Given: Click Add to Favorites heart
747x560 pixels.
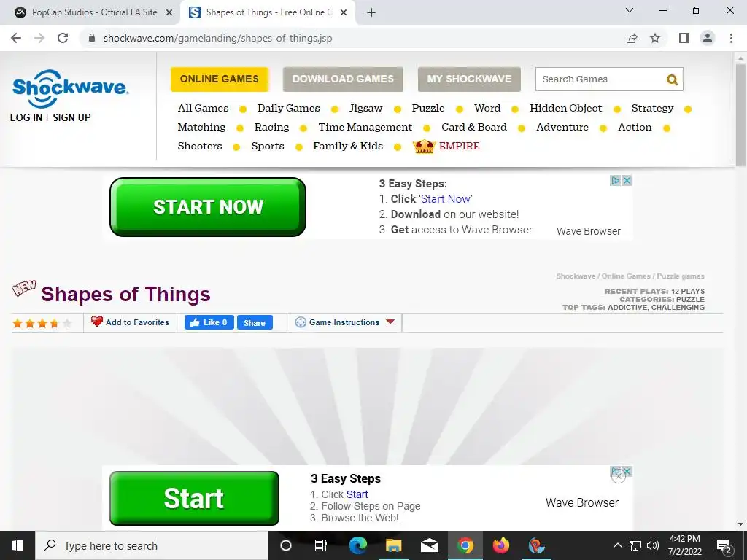Looking at the screenshot, I should (130, 322).
